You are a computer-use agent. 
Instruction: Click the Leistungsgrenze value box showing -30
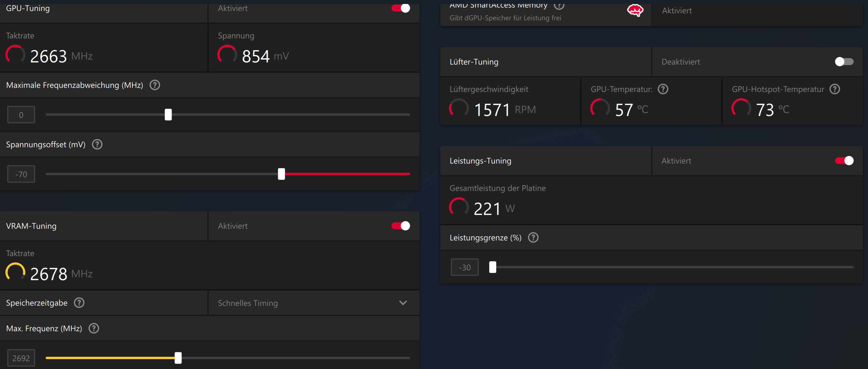pyautogui.click(x=465, y=267)
